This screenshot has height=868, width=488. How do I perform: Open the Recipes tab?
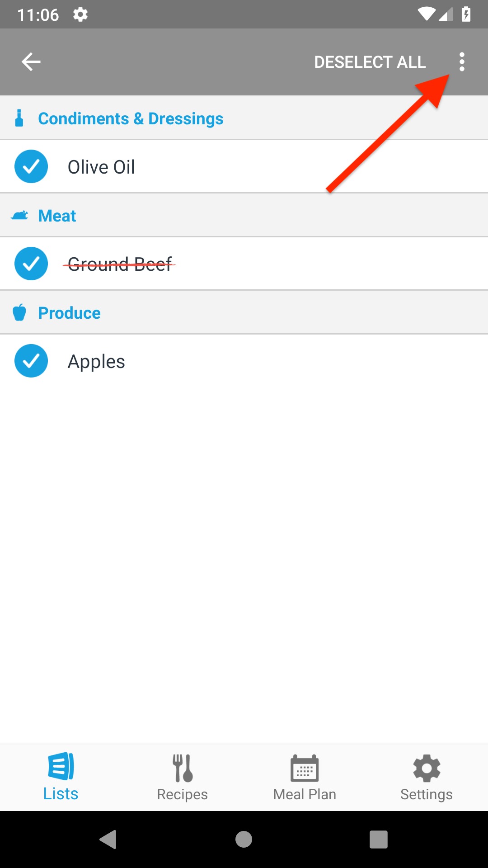click(183, 777)
